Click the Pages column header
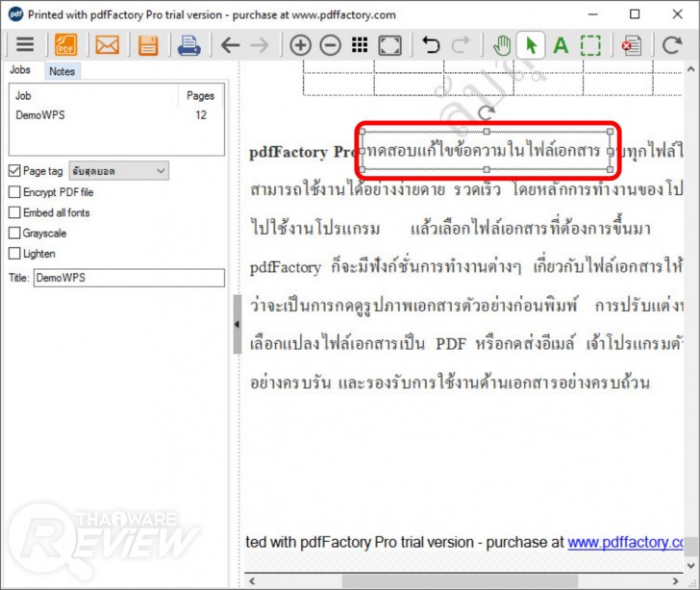This screenshot has height=590, width=700. [x=200, y=95]
